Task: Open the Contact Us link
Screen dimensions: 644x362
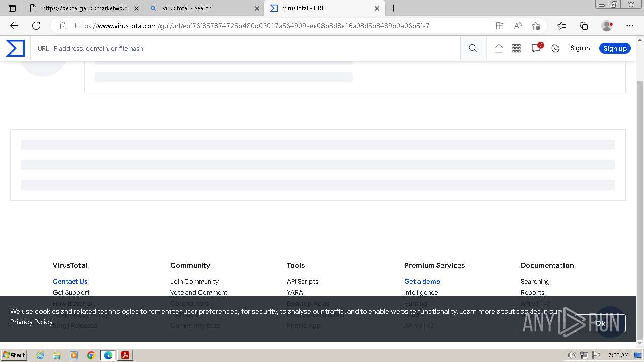Action: [x=70, y=281]
